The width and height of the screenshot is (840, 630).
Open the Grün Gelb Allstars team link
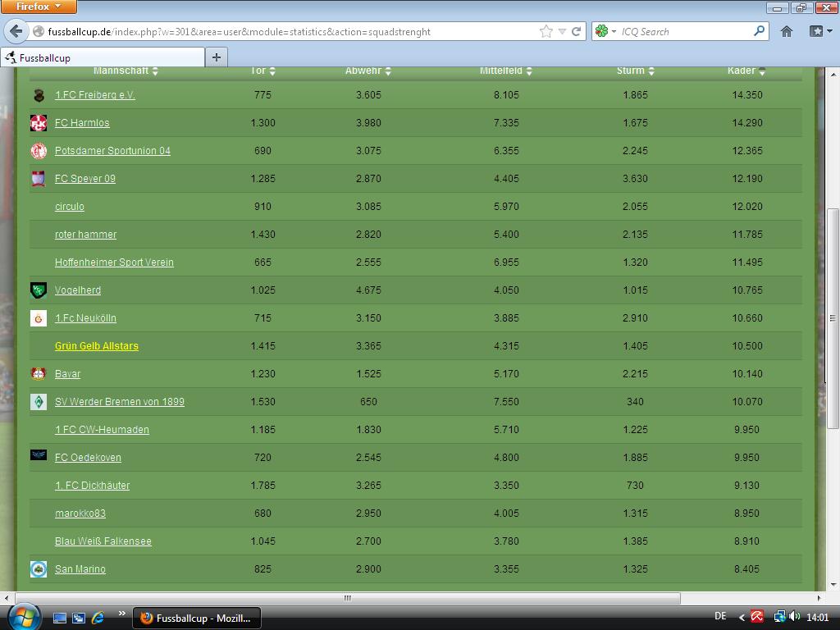[96, 346]
